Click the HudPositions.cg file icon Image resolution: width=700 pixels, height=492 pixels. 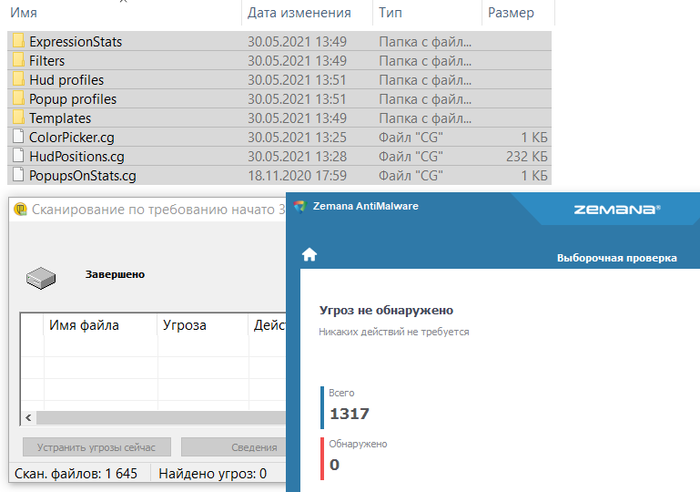(18, 156)
